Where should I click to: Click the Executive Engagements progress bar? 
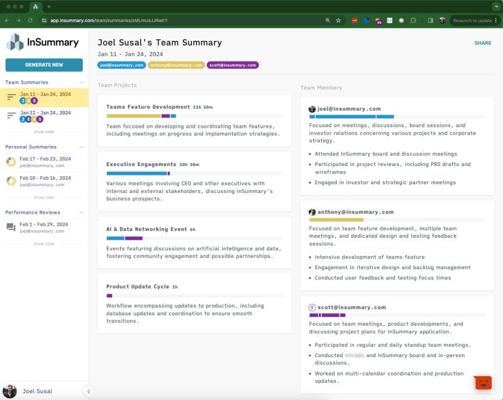click(x=194, y=173)
